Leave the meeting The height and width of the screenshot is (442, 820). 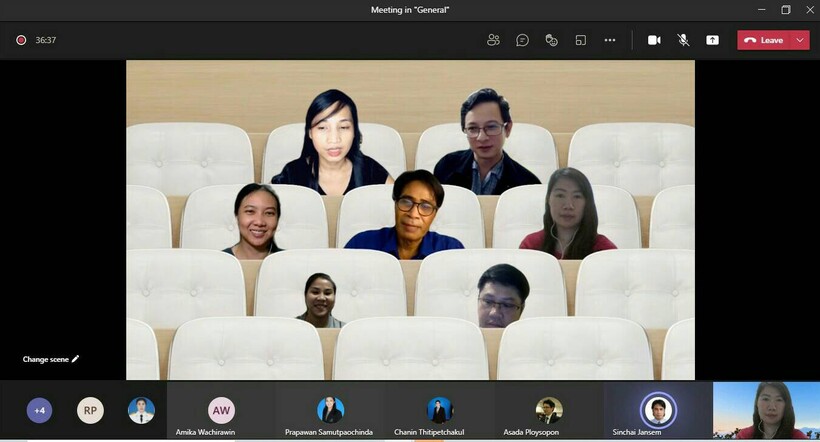[x=764, y=40]
